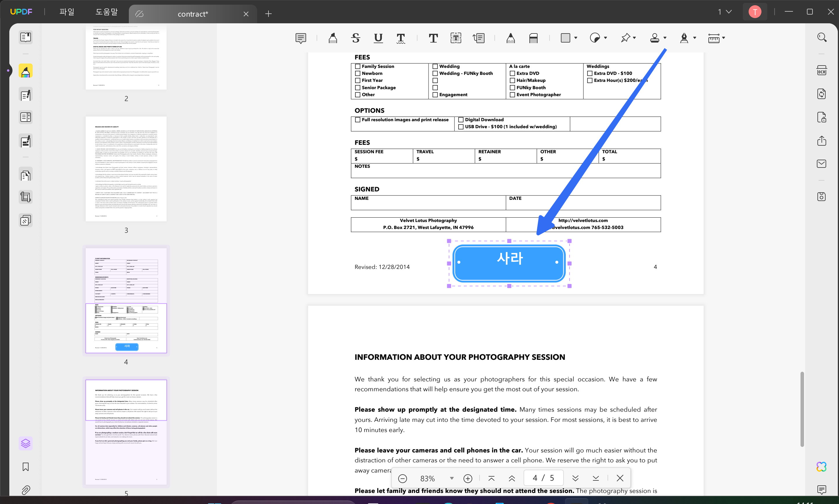Screen dimensions: 839x504
Task: Open the Layers panel icon
Action: pyautogui.click(x=25, y=443)
